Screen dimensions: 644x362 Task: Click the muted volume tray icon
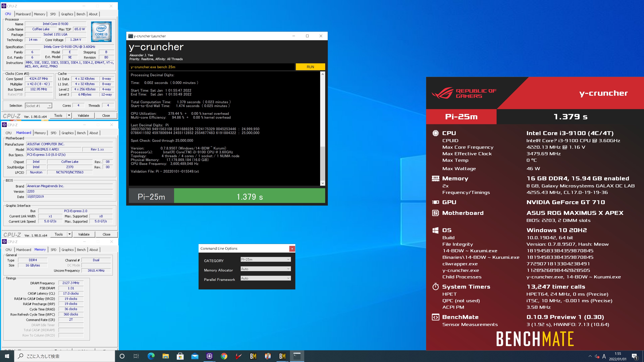[x=597, y=356]
